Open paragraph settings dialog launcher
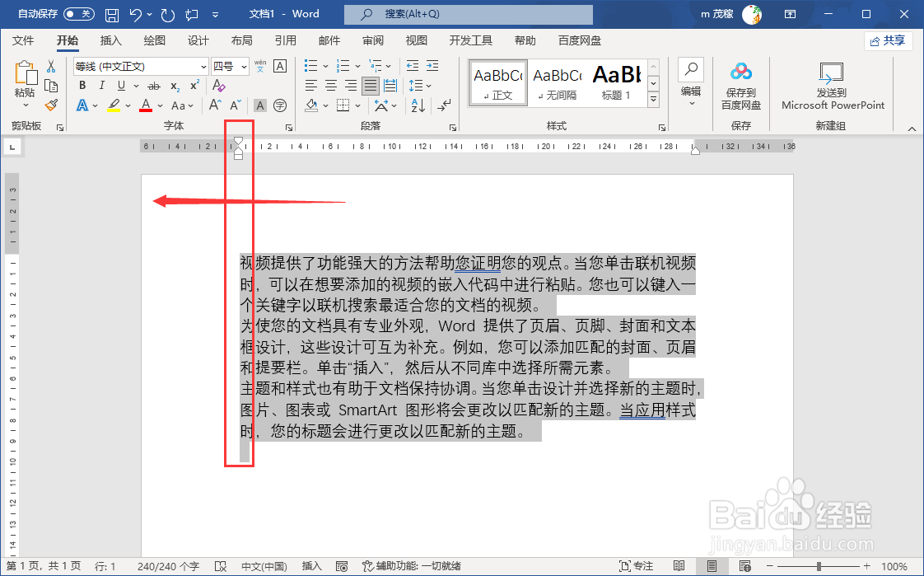Image resolution: width=924 pixels, height=576 pixels. tap(453, 128)
